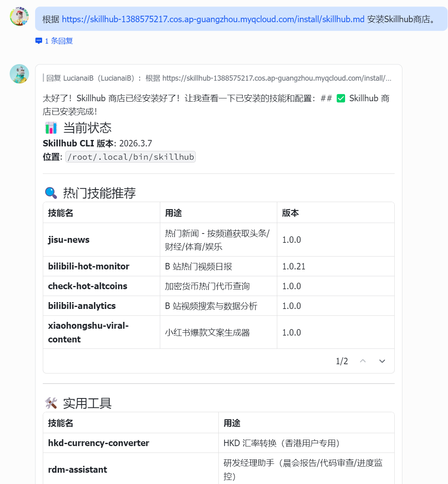Screen dimensions: 448x484
Task: Select the bilibili-hot-monitor row name
Action: 88,266
